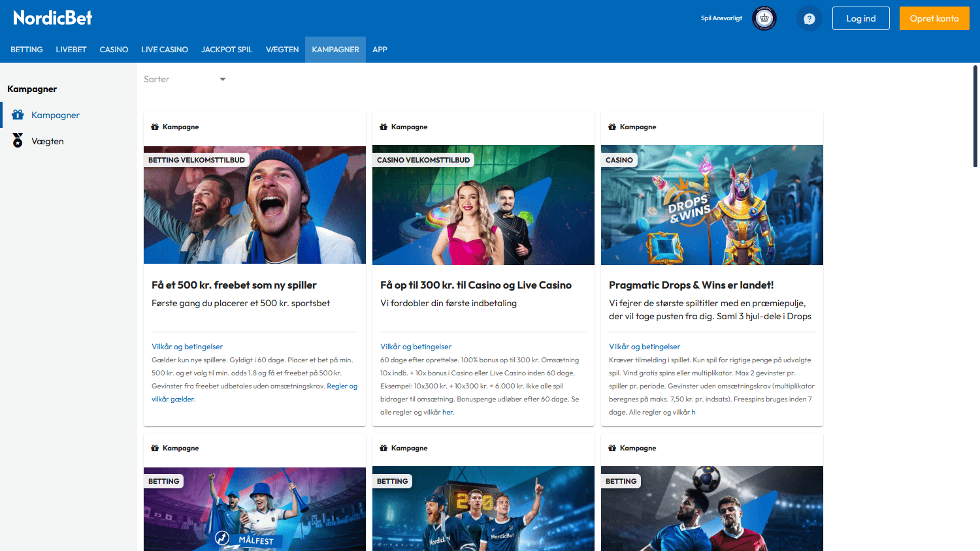Screen dimensions: 980x551
Task: Click gift icon on 500 kr. freebet card
Action: tap(155, 127)
